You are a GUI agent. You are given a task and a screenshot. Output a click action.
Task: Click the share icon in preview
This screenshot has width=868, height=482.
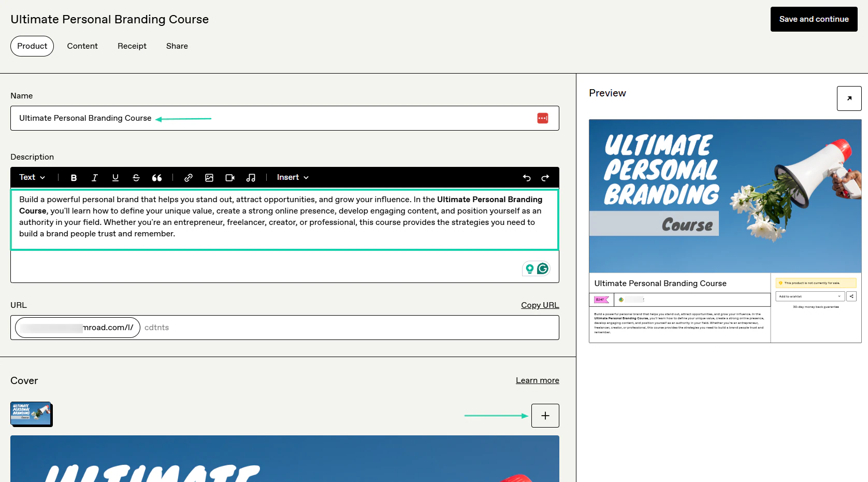(851, 296)
